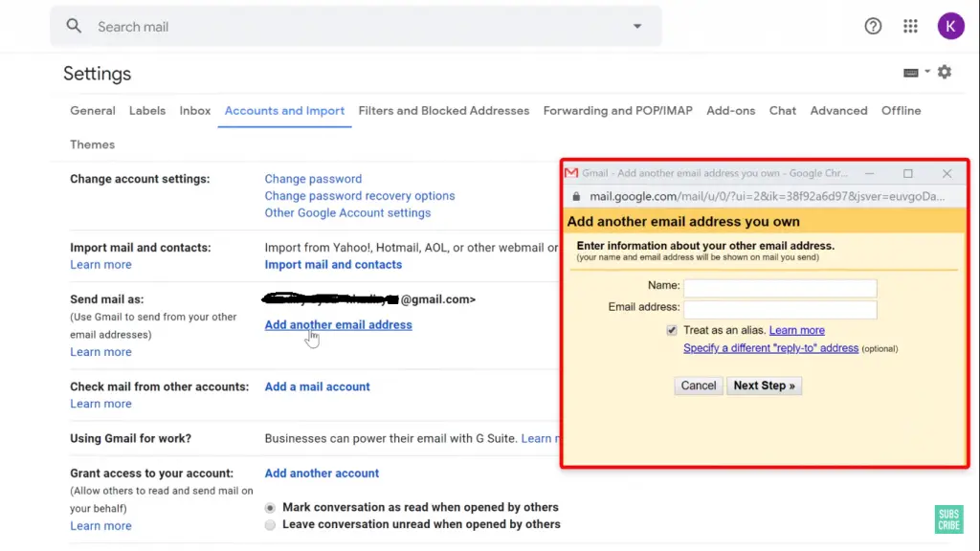Click the popup address bar URL
The height and width of the screenshot is (551, 980).
(767, 196)
